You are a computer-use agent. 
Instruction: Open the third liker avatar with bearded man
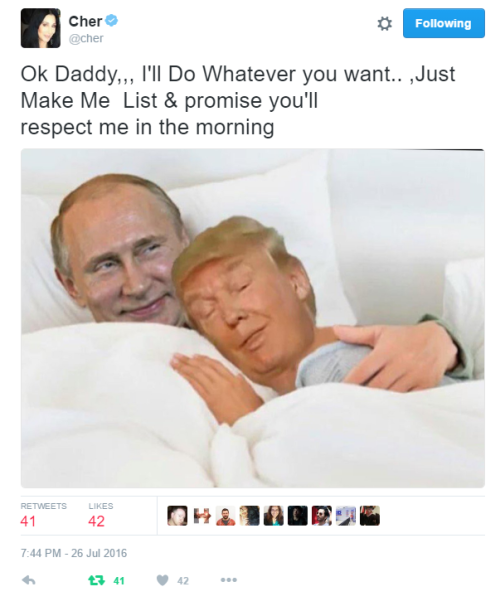(x=225, y=516)
